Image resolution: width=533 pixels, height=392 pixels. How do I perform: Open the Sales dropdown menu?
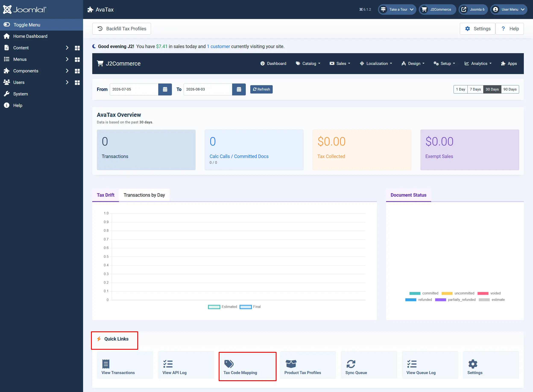pos(340,64)
